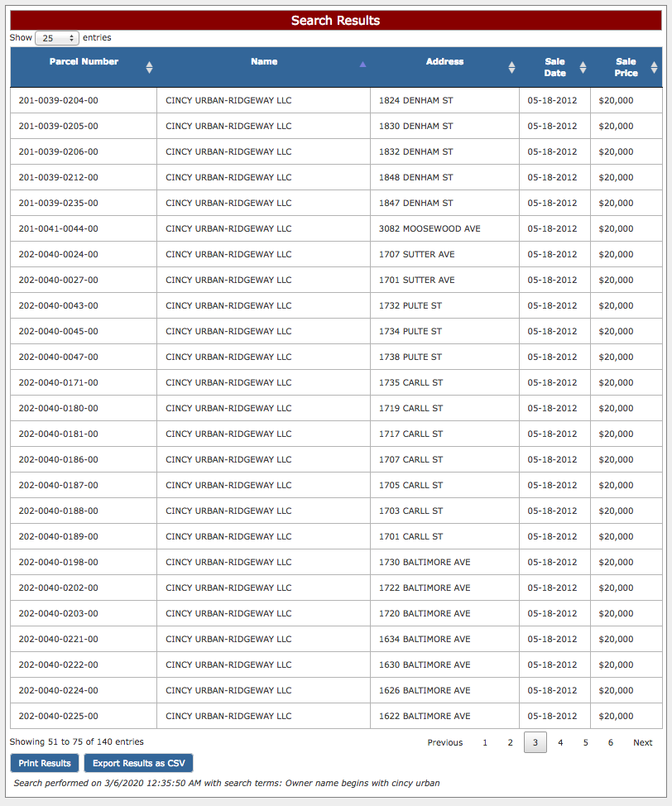This screenshot has width=672, height=806.
Task: Select parcel number 201-0039-0235-00
Action: tap(59, 204)
